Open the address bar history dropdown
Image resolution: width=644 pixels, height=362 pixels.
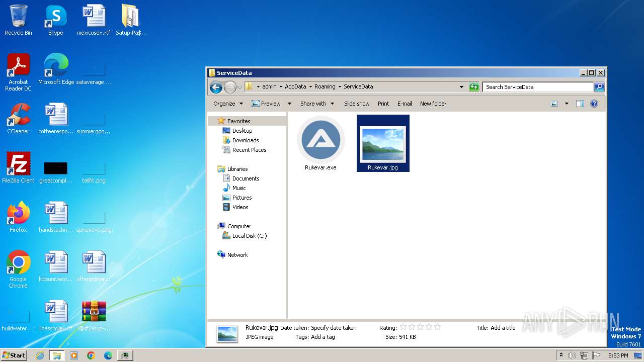461,87
